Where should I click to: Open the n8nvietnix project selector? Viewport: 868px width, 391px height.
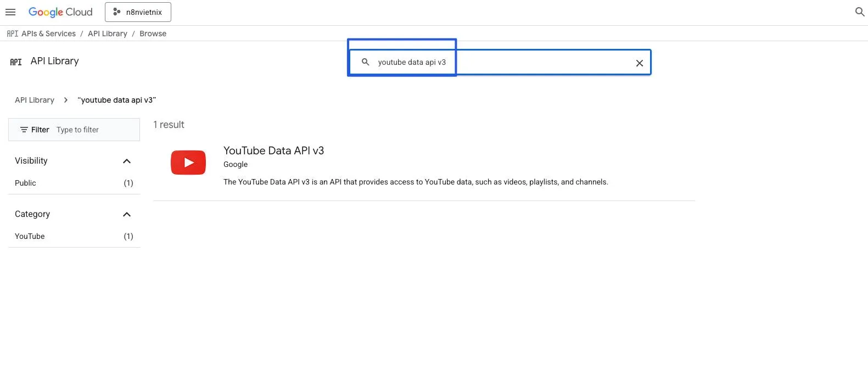(x=138, y=12)
